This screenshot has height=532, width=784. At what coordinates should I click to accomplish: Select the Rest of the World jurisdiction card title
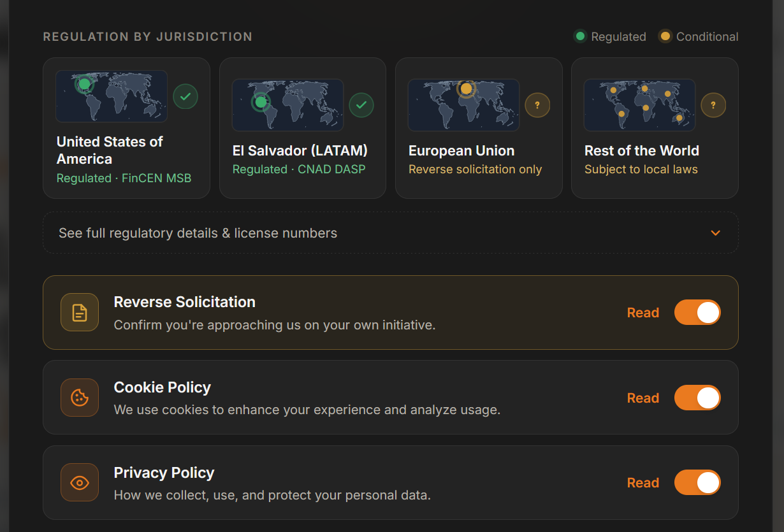[x=642, y=151]
